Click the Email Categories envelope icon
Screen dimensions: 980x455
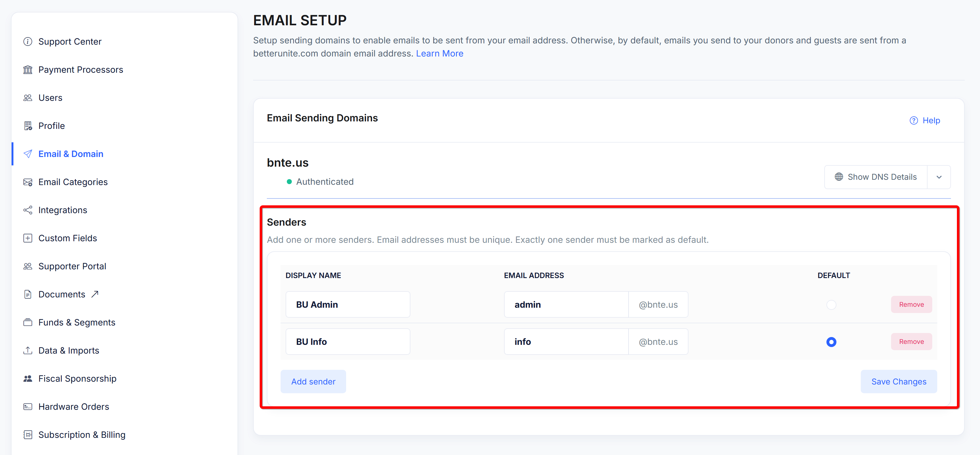[x=28, y=182]
